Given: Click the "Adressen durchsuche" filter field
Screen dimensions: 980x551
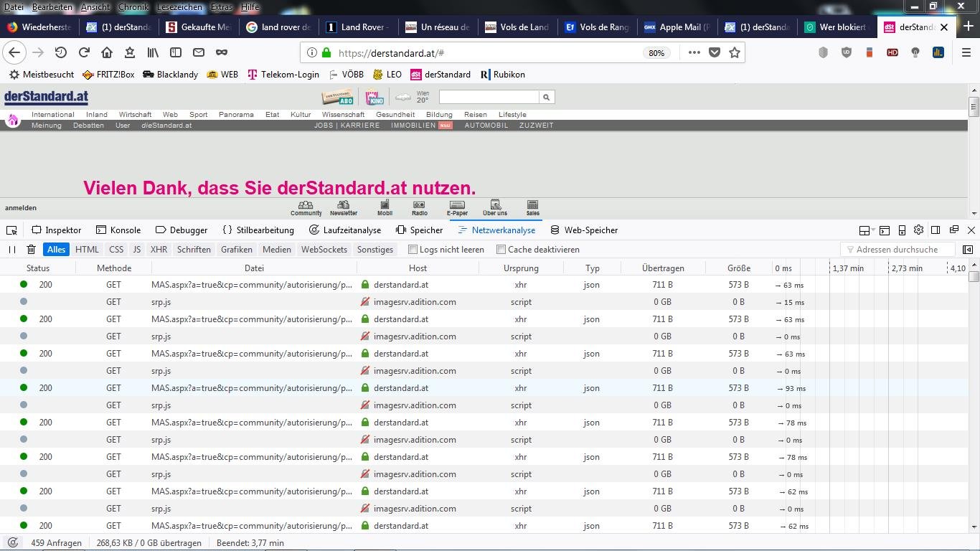Looking at the screenshot, I should pyautogui.click(x=897, y=250).
